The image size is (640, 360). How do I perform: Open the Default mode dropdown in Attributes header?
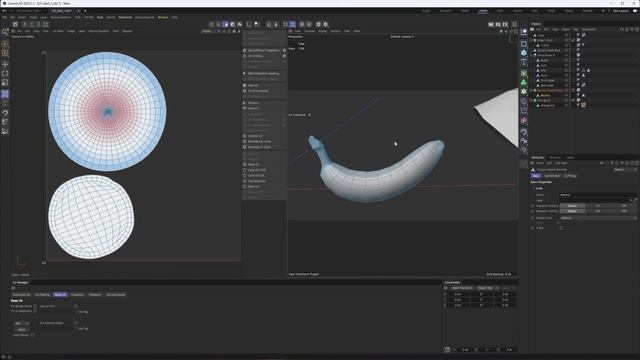[x=625, y=169]
